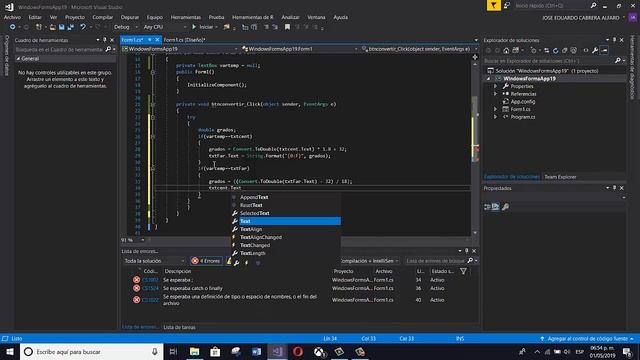This screenshot has height=360, width=640.
Task: Toggle event filter lightning in IntelliSense popup
Action: point(247,263)
